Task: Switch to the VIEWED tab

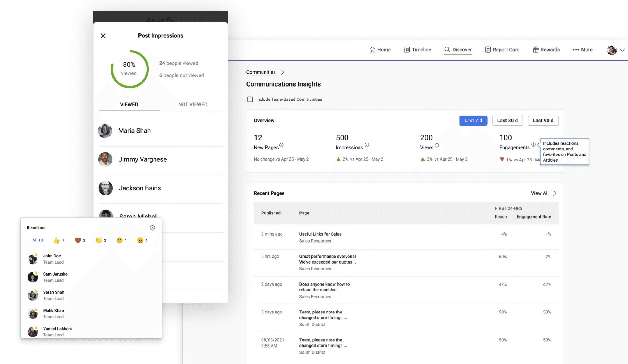Action: coord(129,104)
